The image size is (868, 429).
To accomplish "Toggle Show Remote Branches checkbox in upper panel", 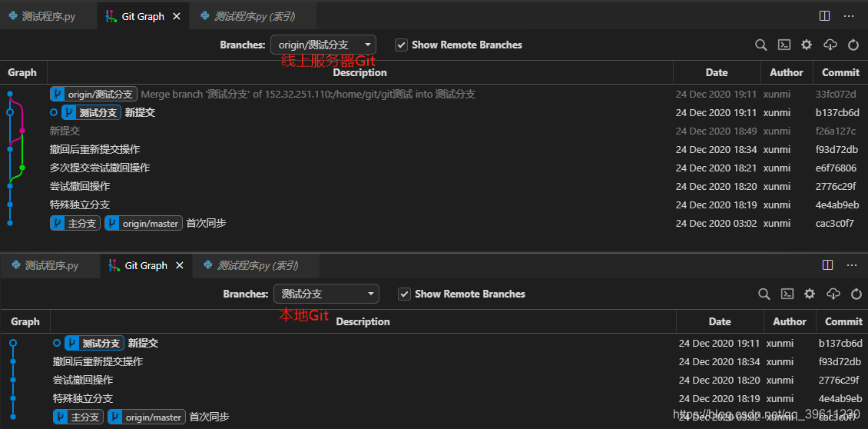I will click(401, 45).
